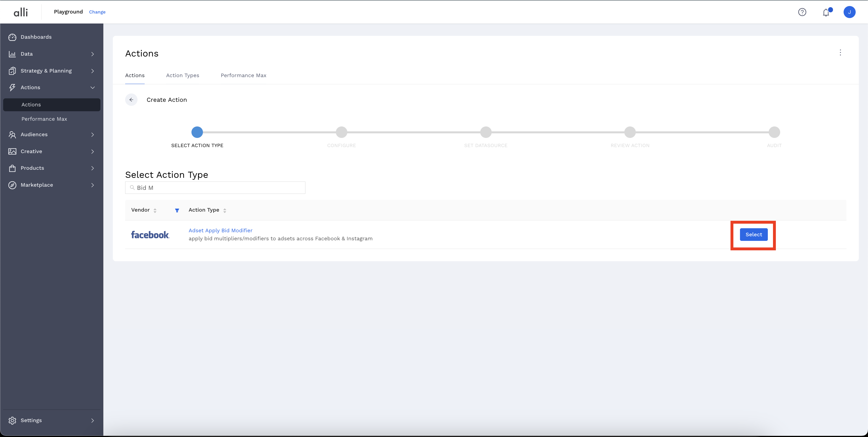Click the Dashboards icon in the sidebar
The height and width of the screenshot is (437, 868).
[12, 37]
